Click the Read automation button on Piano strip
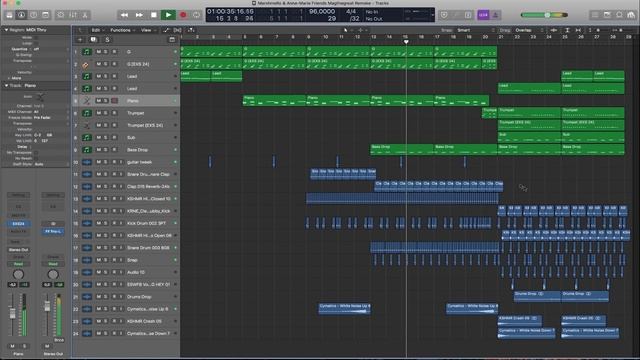The width and height of the screenshot is (640, 360). 18,264
